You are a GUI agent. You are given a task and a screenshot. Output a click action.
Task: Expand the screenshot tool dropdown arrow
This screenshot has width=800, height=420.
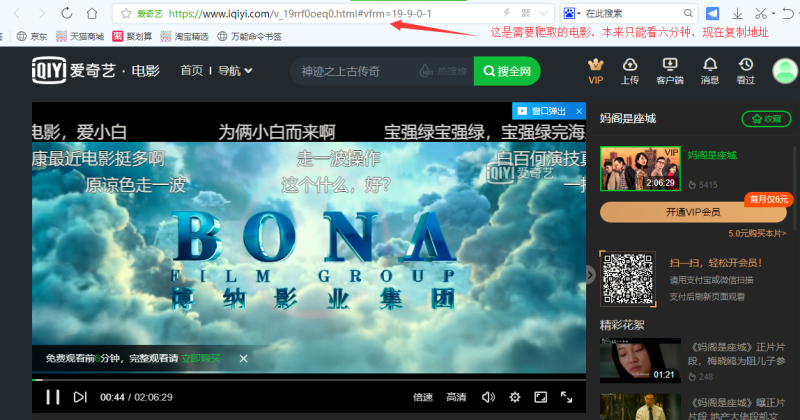[x=773, y=14]
